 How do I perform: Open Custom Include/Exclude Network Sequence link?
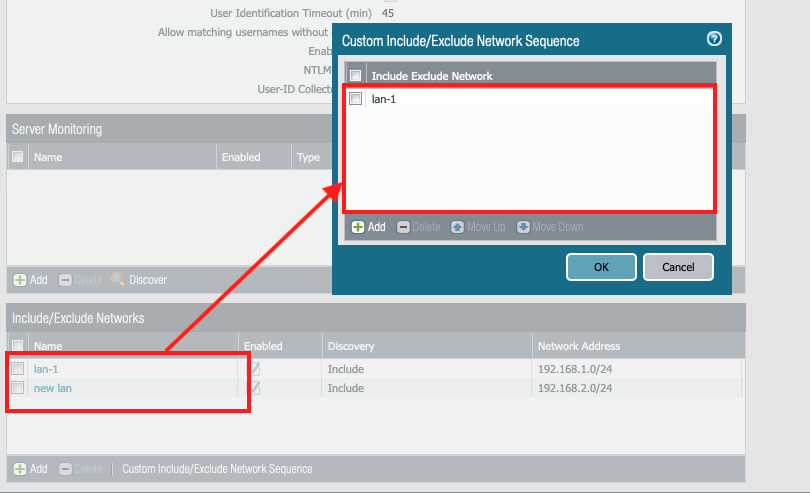tap(217, 469)
